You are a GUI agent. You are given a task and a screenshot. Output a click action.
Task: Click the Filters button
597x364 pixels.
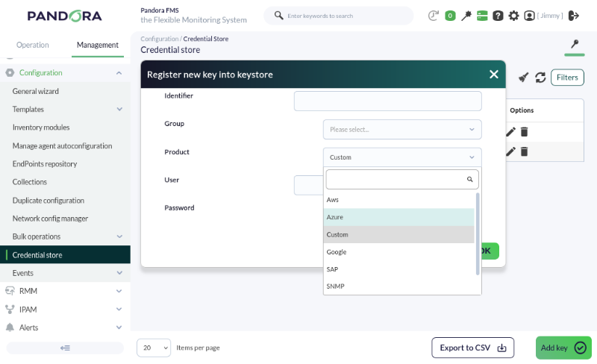coord(567,78)
